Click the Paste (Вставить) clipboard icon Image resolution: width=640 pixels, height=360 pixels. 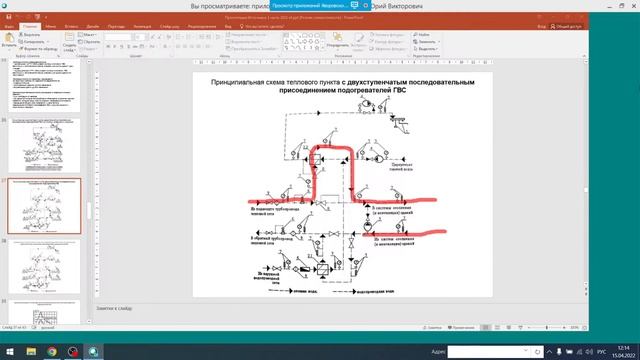[x=9, y=38]
